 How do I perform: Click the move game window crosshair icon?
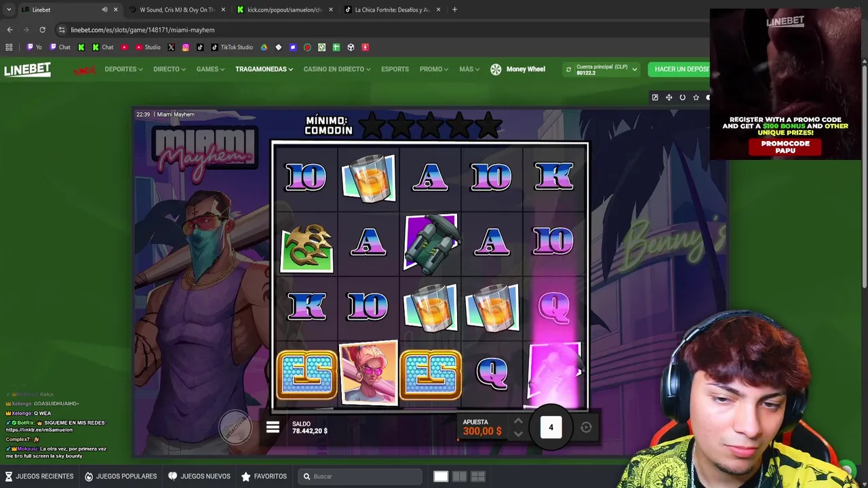[x=669, y=98]
